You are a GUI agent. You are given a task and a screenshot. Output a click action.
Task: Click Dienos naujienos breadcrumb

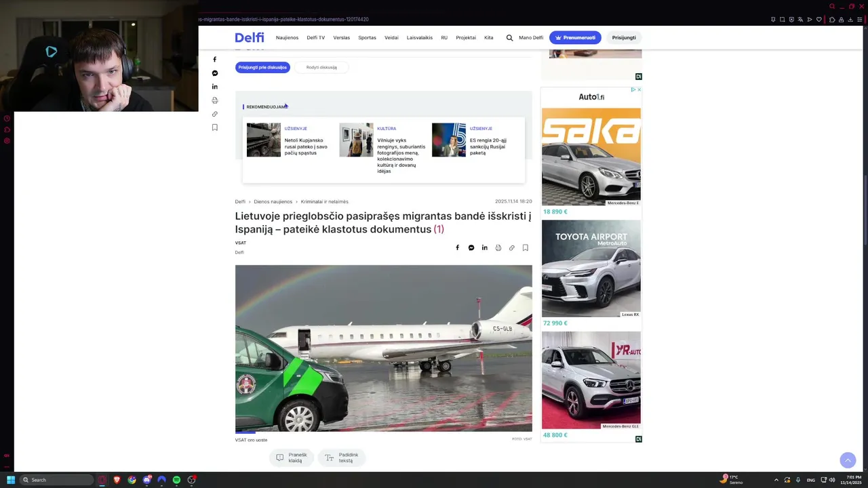coord(273,201)
